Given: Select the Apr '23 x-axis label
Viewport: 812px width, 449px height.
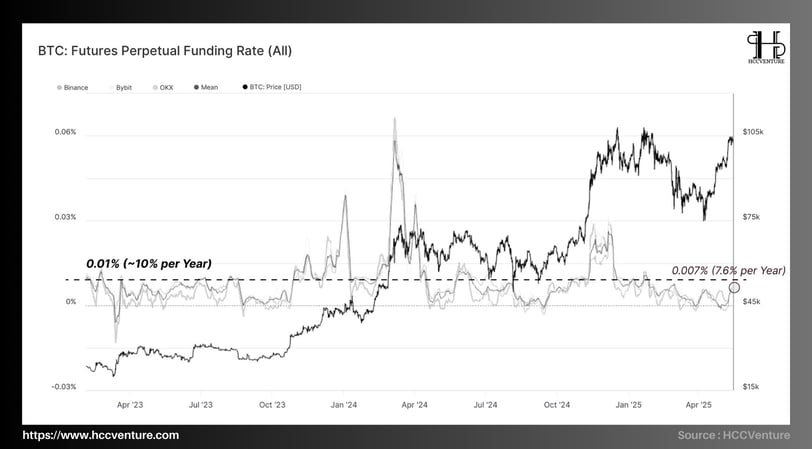Looking at the screenshot, I should [x=130, y=405].
